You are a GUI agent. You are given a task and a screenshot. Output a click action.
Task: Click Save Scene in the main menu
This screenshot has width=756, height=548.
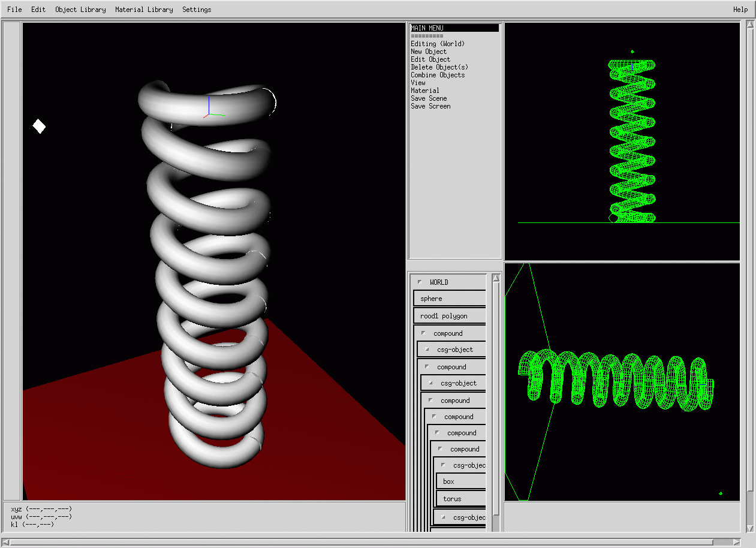point(429,98)
